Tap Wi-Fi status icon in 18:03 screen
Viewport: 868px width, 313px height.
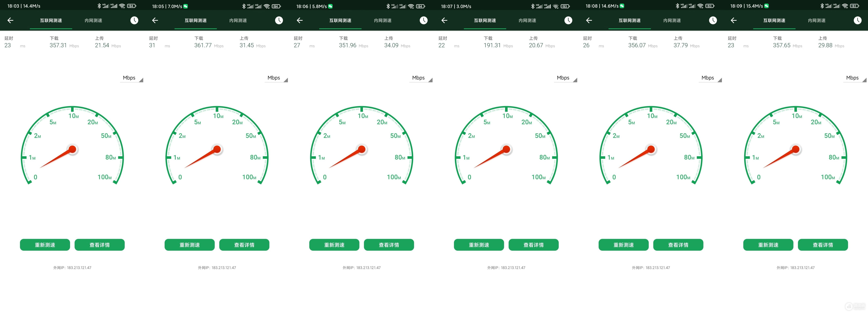pos(122,6)
